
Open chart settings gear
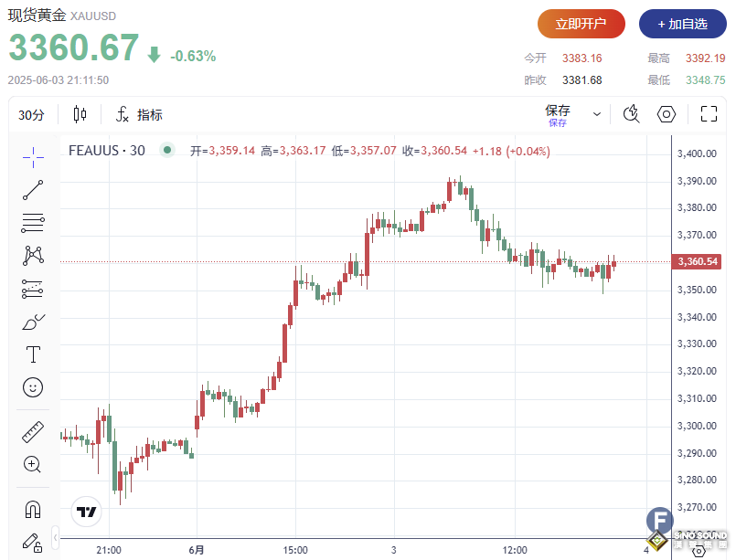click(x=667, y=114)
